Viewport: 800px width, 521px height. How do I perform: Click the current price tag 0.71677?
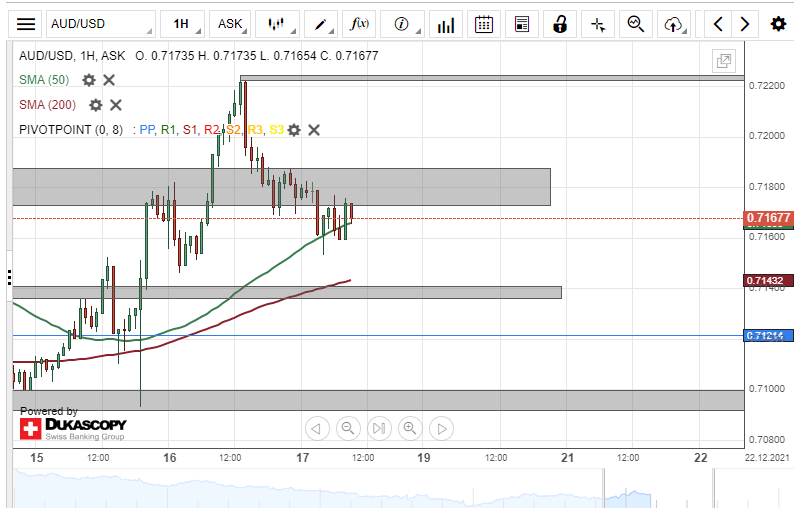pyautogui.click(x=768, y=218)
